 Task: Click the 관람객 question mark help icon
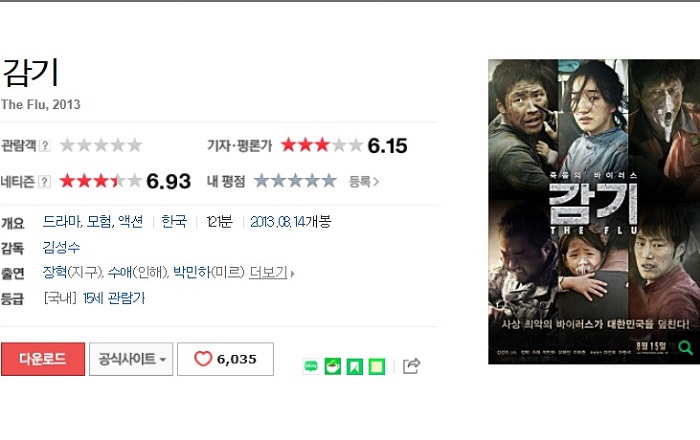point(45,145)
